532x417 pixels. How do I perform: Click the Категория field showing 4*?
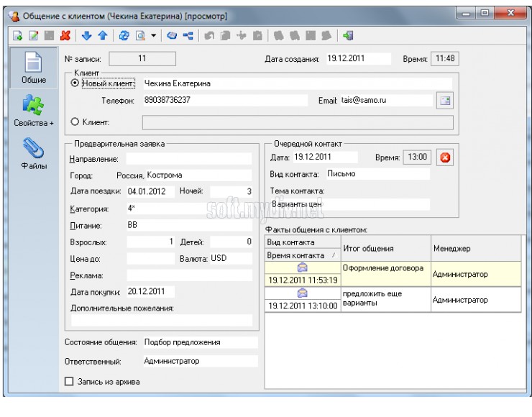tap(189, 208)
